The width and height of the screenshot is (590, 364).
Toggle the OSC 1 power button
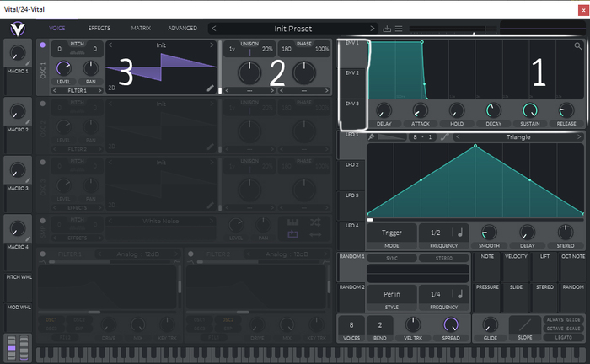point(43,45)
